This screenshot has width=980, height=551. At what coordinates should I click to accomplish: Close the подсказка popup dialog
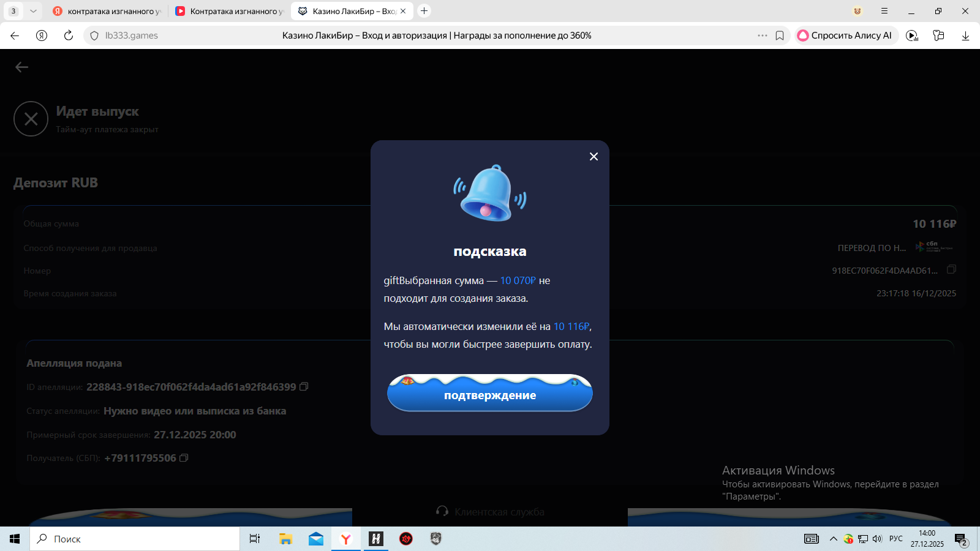(594, 157)
